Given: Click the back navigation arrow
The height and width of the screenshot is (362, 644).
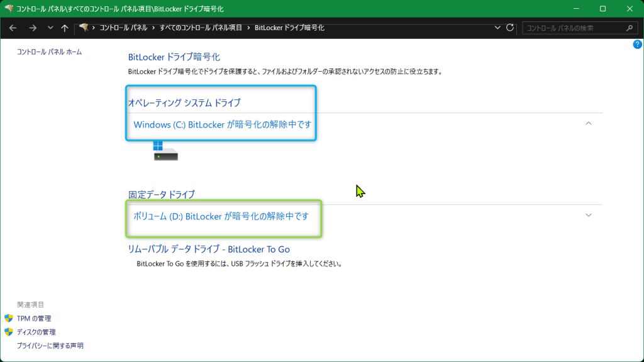Looking at the screenshot, I should click(x=13, y=28).
